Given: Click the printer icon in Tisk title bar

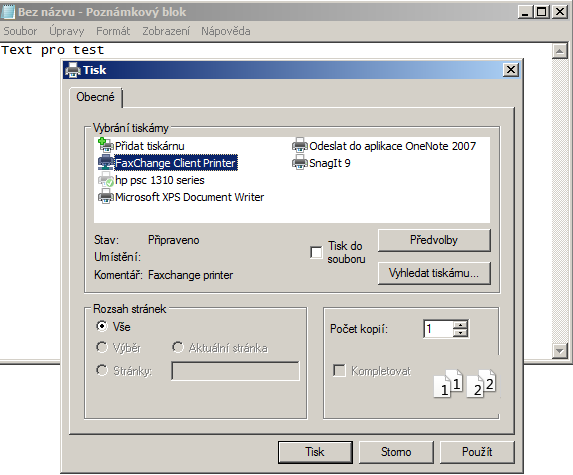Looking at the screenshot, I should point(72,70).
